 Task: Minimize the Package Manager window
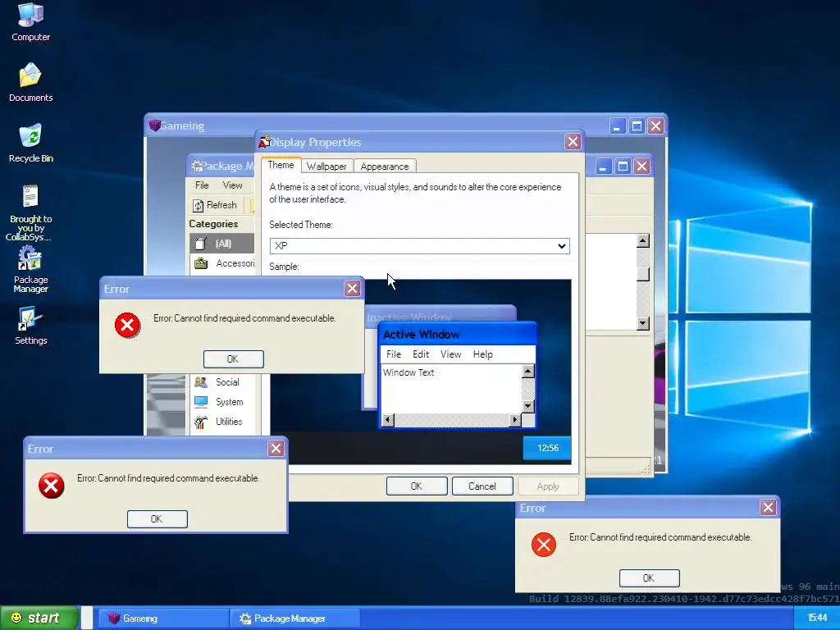603,166
